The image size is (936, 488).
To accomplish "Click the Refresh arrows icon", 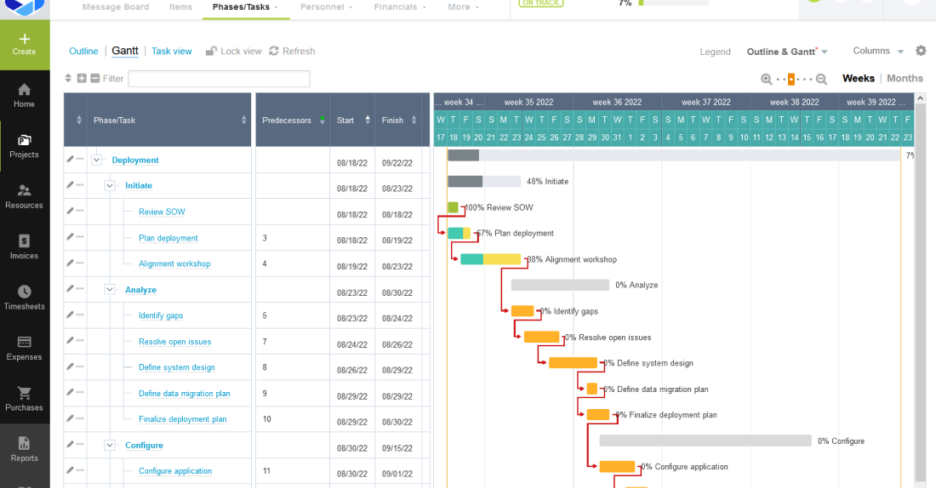I will pos(274,51).
